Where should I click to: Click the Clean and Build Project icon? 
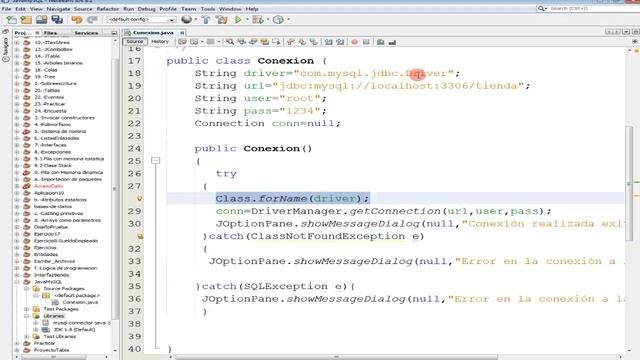(x=222, y=20)
